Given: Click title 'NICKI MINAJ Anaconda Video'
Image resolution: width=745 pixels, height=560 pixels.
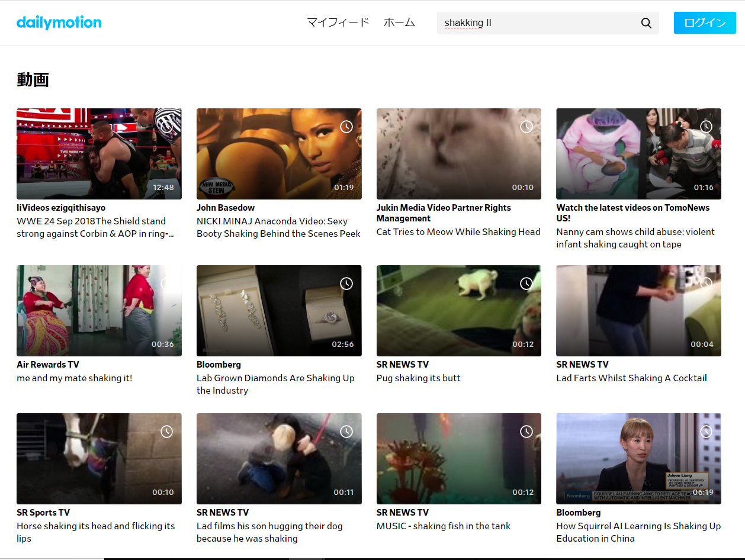Looking at the screenshot, I should point(278,227).
